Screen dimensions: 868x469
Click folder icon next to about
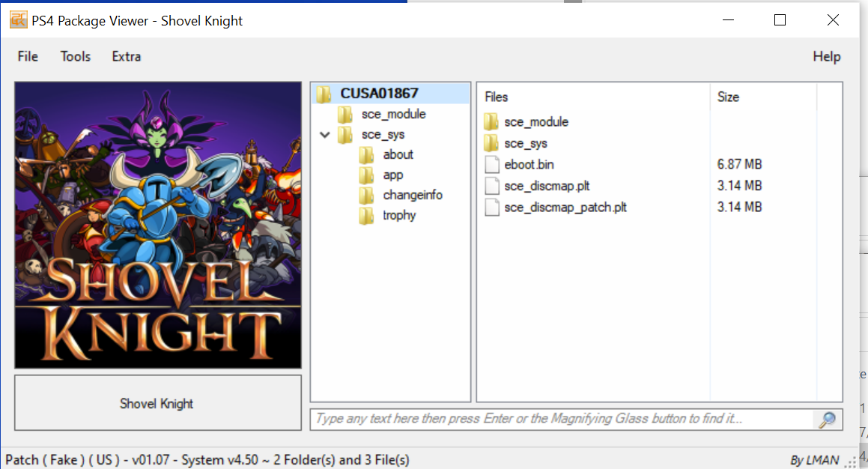point(366,155)
